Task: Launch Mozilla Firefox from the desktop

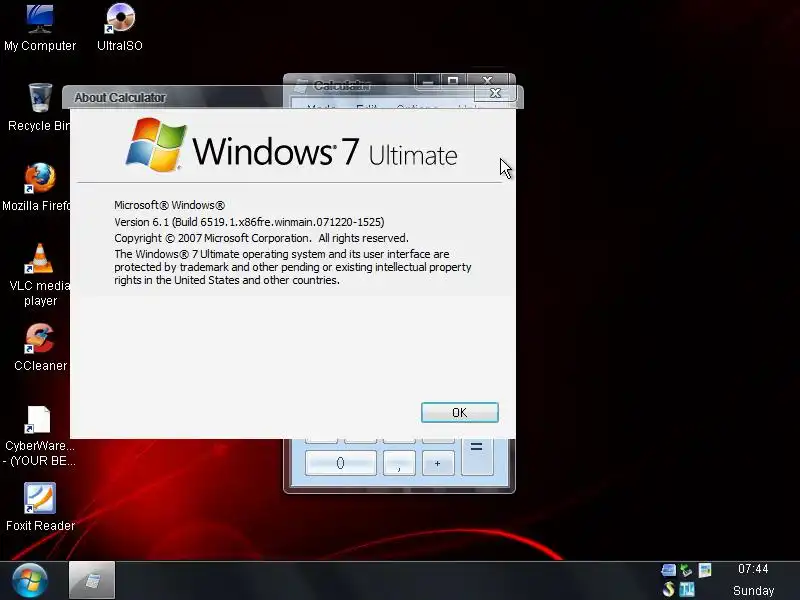Action: pyautogui.click(x=38, y=187)
